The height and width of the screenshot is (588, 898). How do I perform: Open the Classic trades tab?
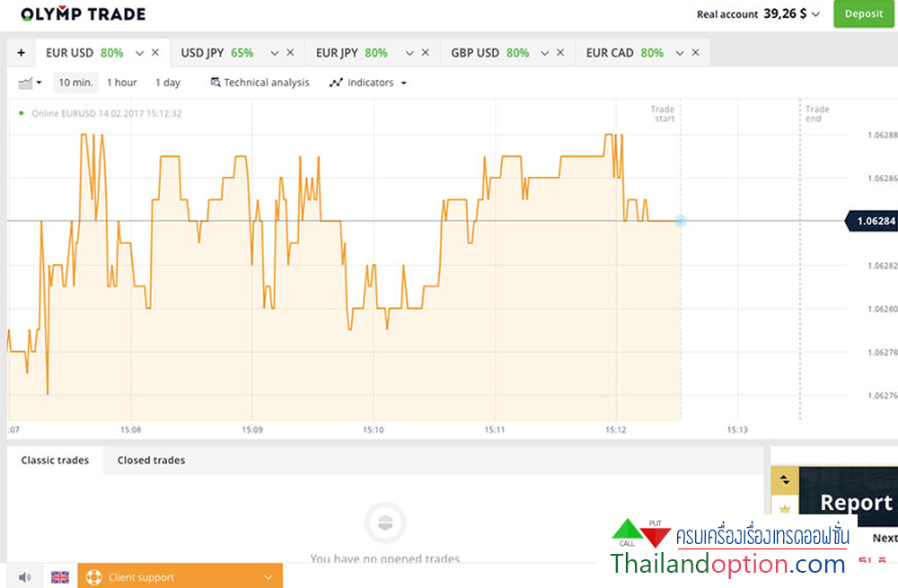point(55,461)
